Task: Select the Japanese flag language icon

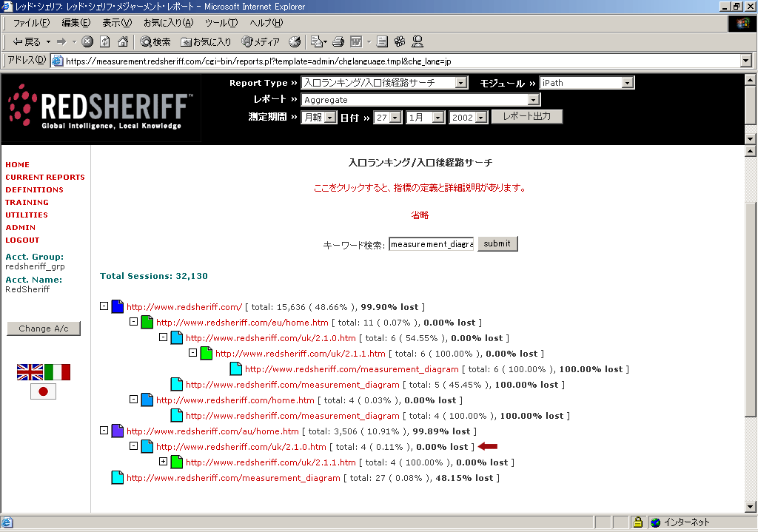Action: click(x=43, y=391)
